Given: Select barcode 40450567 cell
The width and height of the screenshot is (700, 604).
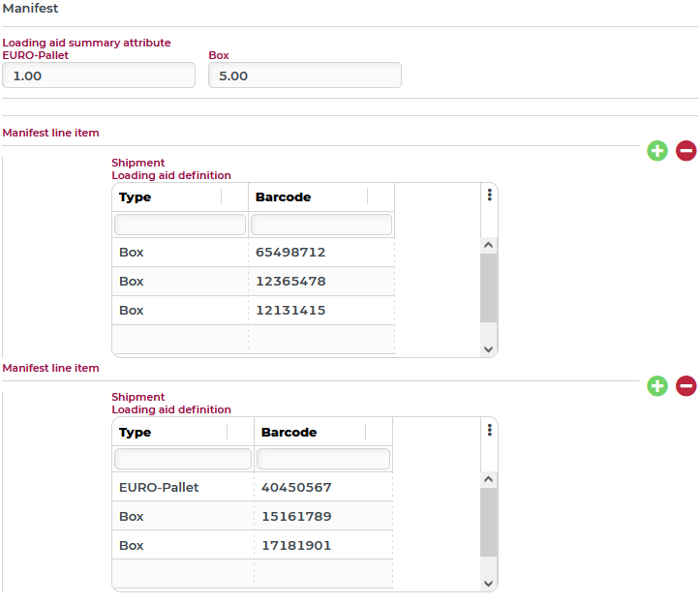Looking at the screenshot, I should 323,488.
